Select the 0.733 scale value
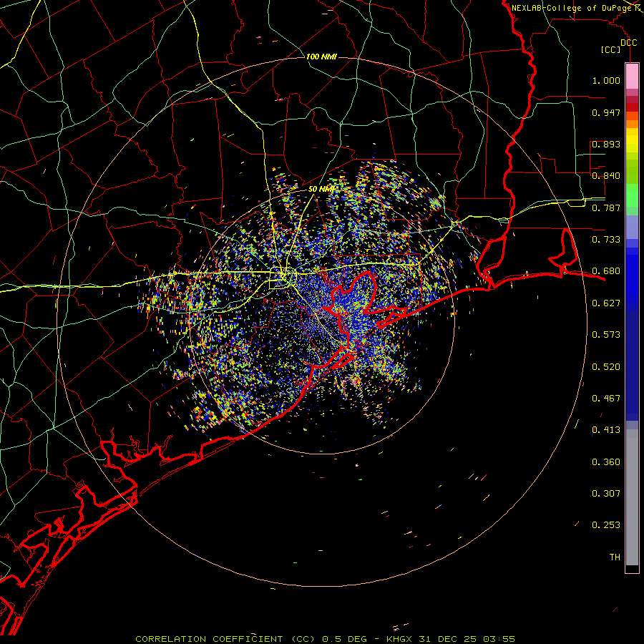 [606, 240]
